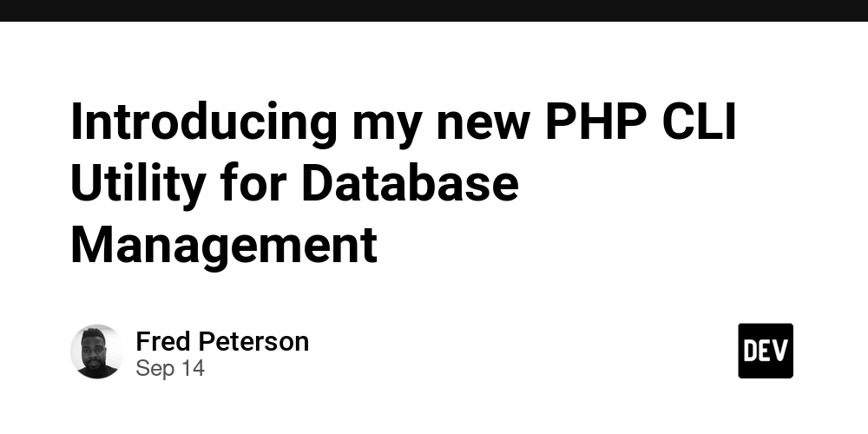The width and height of the screenshot is (868, 434).
Task: Click the month Sep in date
Action: [154, 370]
